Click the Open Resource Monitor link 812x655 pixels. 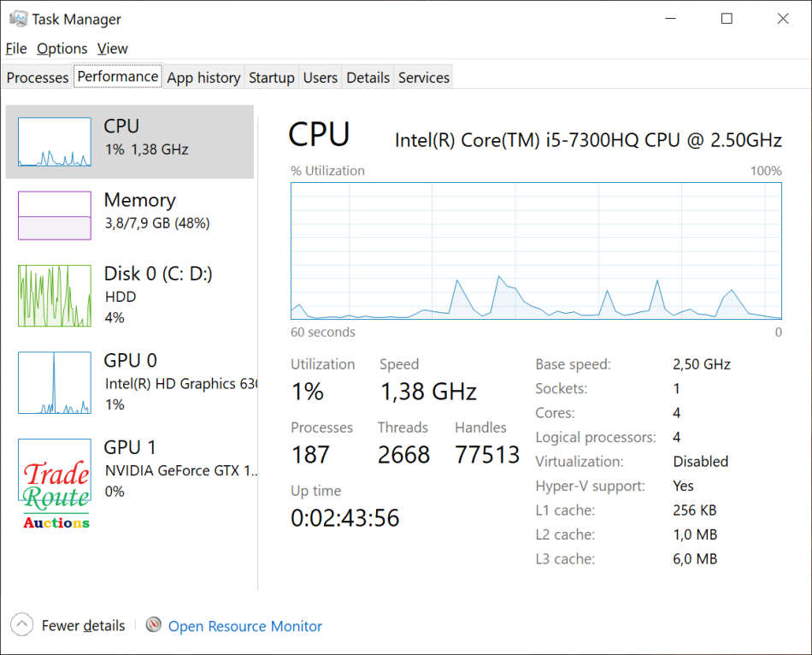245,626
